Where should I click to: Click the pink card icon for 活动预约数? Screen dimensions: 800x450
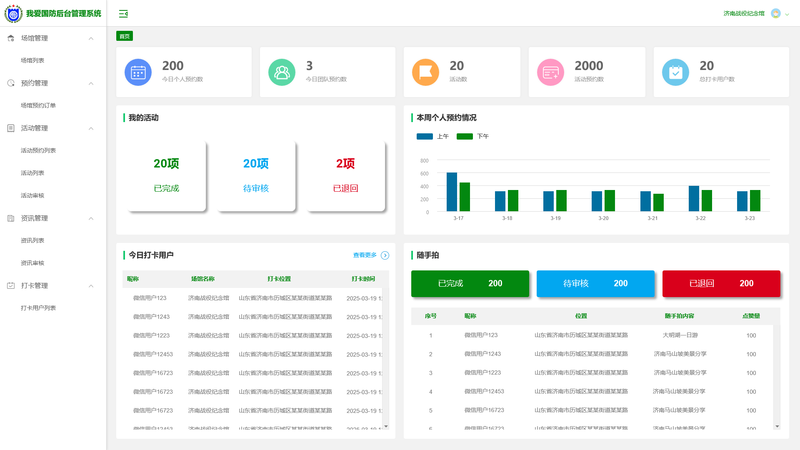(x=551, y=72)
